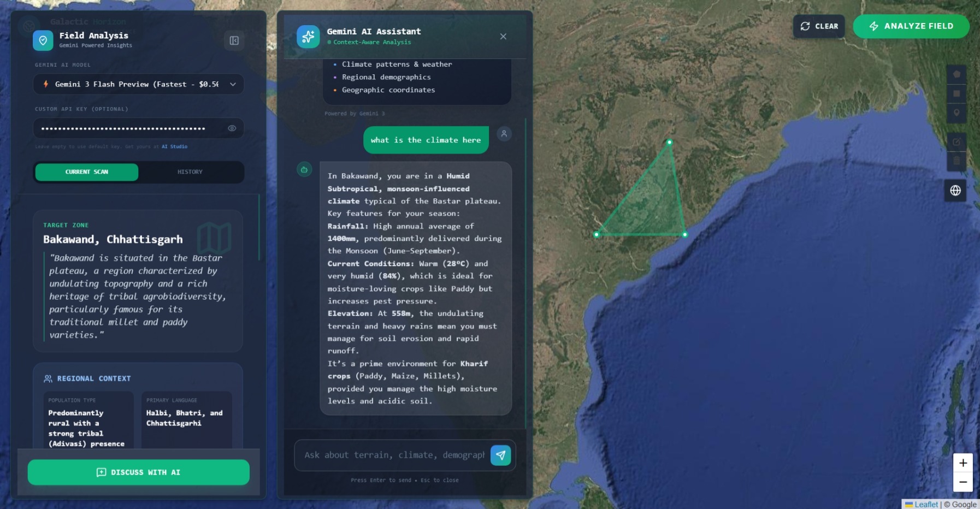Click the 'Context-Aware Analysis' status text
The image size is (980, 509).
[x=372, y=42]
